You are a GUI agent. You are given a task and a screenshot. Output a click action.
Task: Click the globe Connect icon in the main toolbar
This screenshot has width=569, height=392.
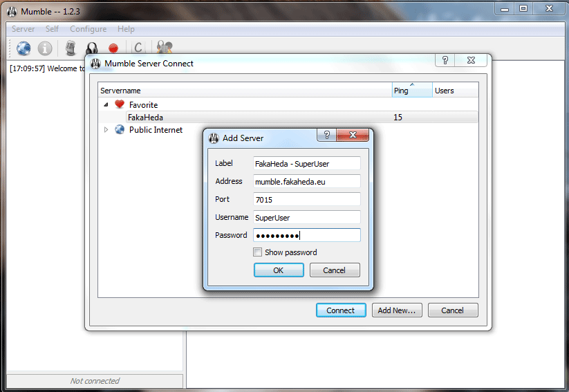tap(24, 48)
